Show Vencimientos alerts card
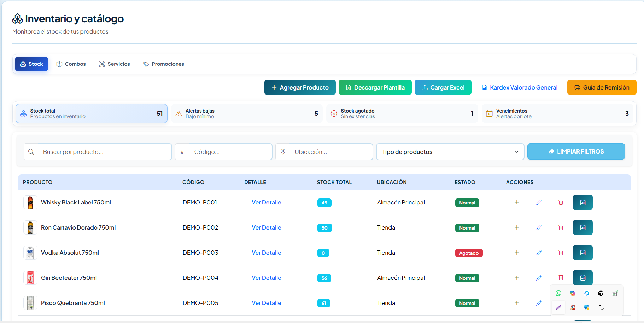Screen dimensions: 644x323 coord(557,114)
